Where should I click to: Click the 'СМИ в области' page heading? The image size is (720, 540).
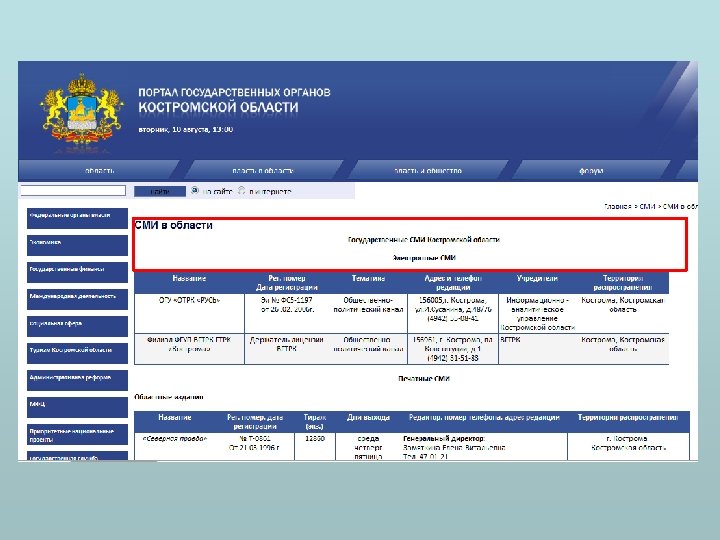click(x=174, y=225)
